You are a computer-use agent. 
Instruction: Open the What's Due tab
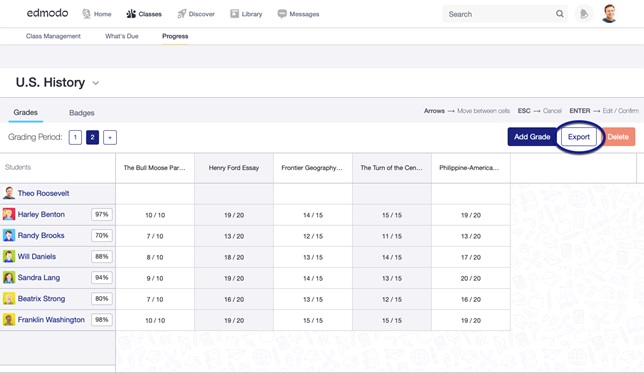pos(122,36)
